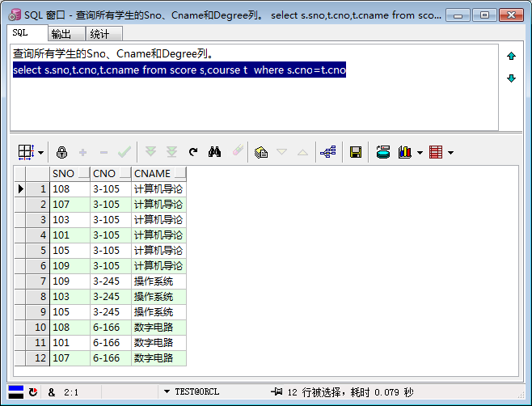Click the status bar color flag icon

click(15, 392)
